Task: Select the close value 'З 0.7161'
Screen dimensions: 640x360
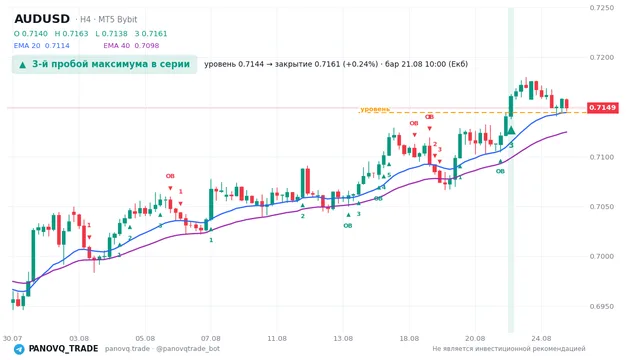Action: pos(151,33)
